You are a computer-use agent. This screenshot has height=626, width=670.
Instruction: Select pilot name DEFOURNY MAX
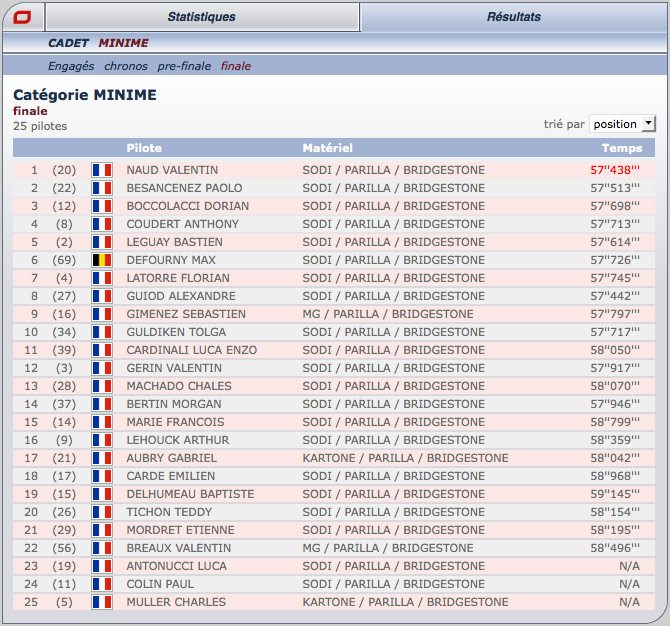click(x=171, y=260)
